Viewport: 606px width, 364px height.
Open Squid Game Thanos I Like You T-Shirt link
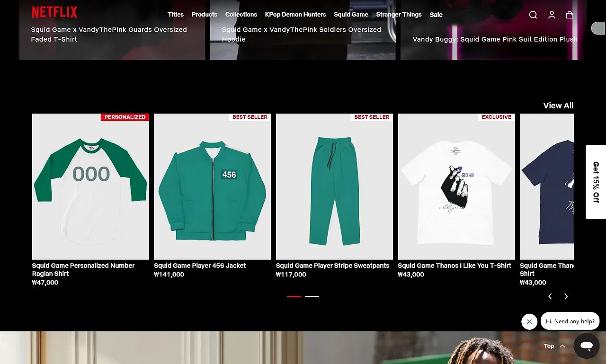click(x=454, y=266)
